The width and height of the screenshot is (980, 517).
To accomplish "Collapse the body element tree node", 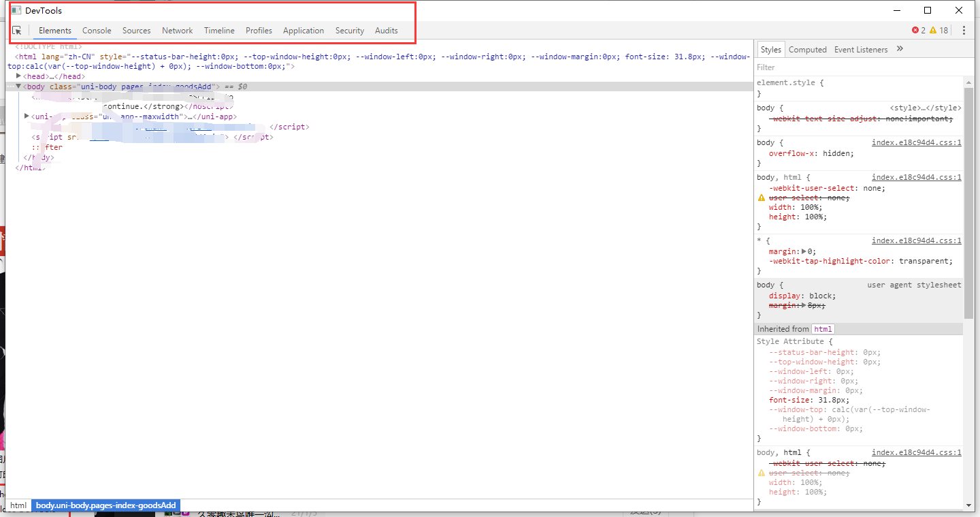I will [x=19, y=87].
